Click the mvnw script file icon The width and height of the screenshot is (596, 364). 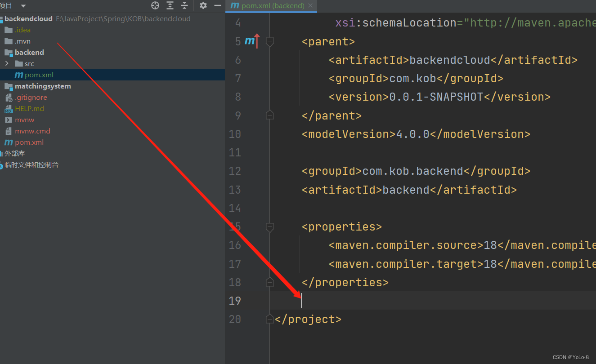(x=9, y=120)
